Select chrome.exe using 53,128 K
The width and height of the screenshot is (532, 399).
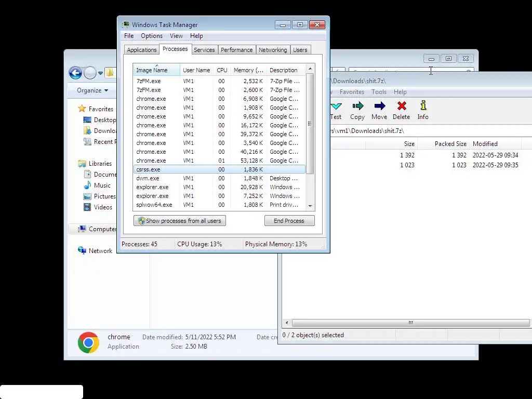pos(220,161)
